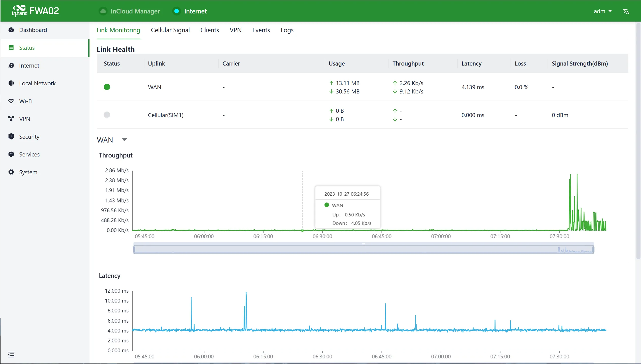
Task: Click the page vertical scrollbar
Action: [638, 141]
